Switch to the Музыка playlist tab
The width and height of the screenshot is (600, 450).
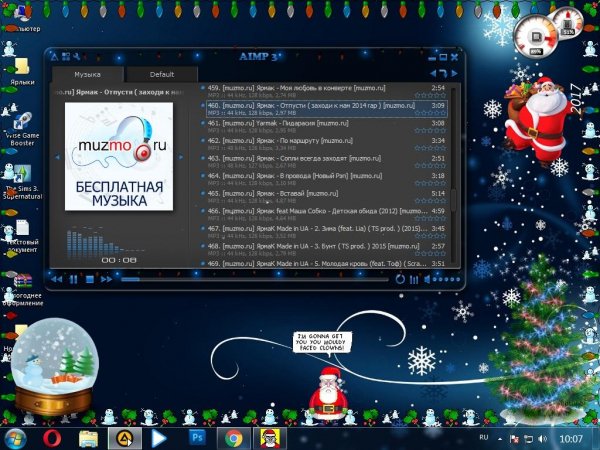tap(88, 74)
